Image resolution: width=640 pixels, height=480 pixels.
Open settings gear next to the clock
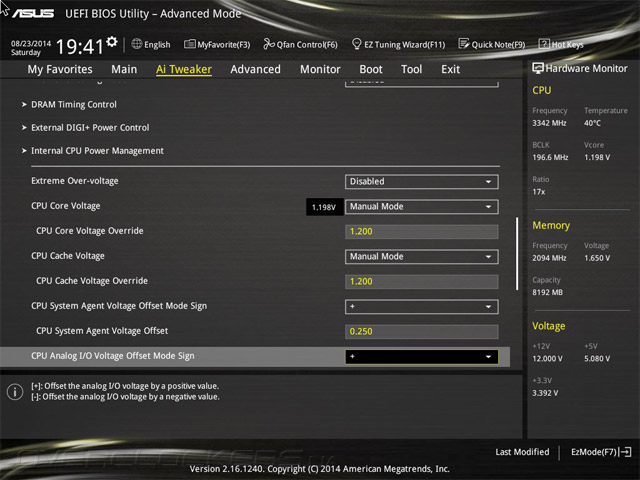(x=112, y=42)
